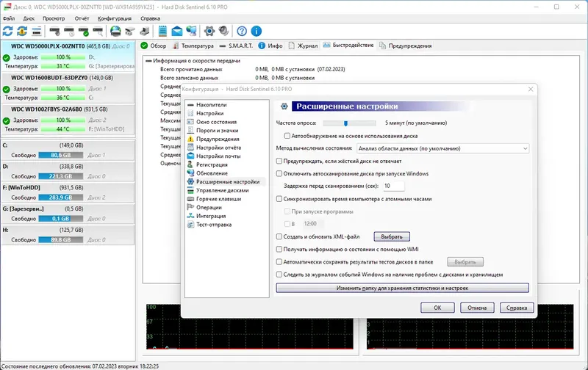This screenshot has height=370, width=588.
Task: Select Настройки почты in configuration list
Action: 218,156
